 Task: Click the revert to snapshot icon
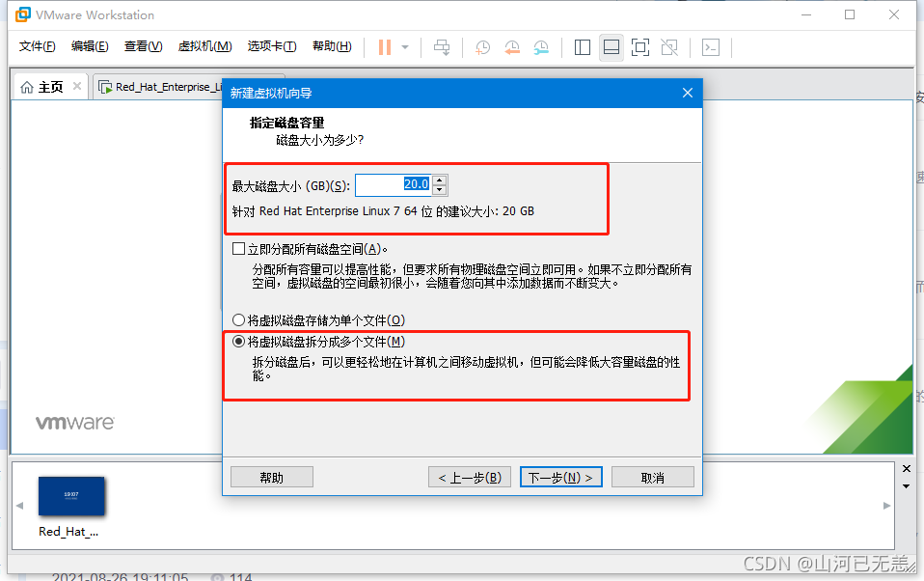(512, 47)
